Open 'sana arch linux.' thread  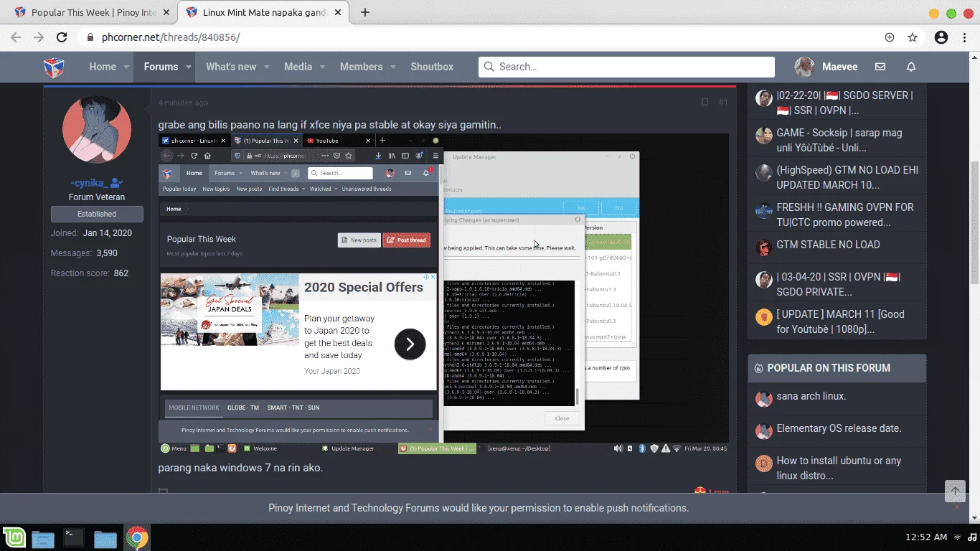811,396
